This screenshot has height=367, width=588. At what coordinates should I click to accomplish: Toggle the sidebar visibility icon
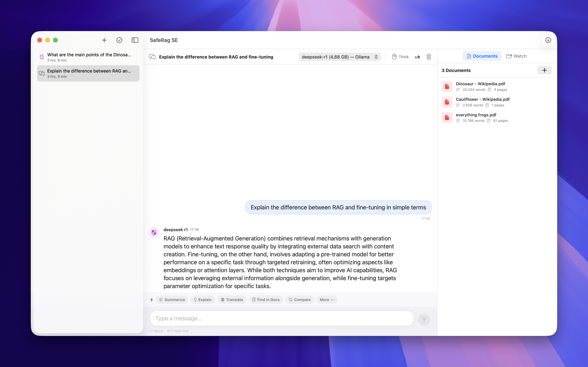pos(135,40)
